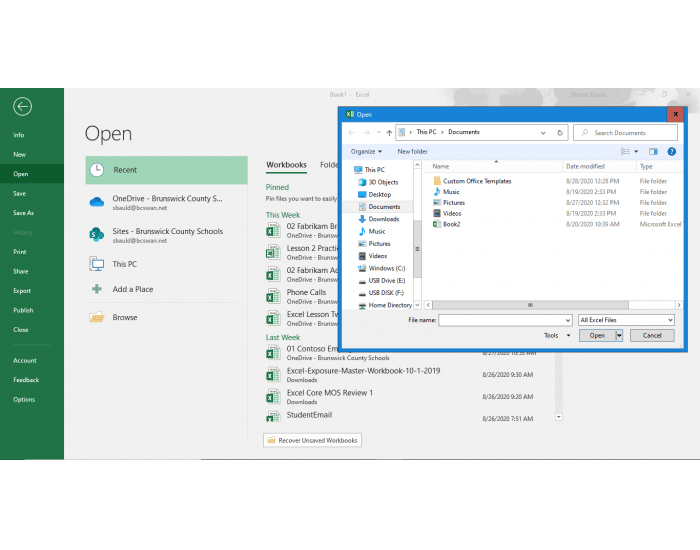Click Recover Unsaved Workbooks button
700x550 pixels.
[312, 440]
